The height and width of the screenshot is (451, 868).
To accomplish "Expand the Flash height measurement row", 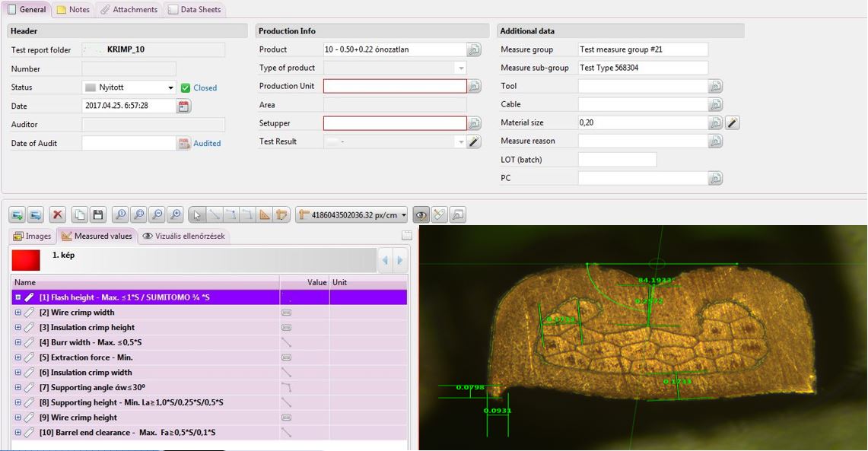I will pyautogui.click(x=18, y=297).
